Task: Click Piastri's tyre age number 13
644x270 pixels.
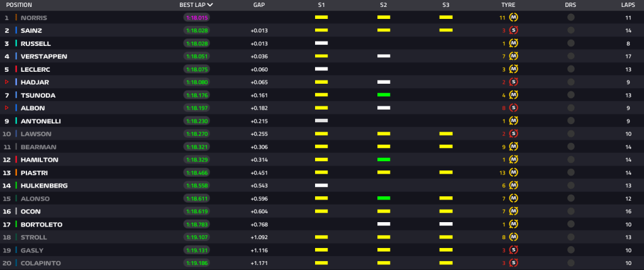Action: [x=502, y=173]
